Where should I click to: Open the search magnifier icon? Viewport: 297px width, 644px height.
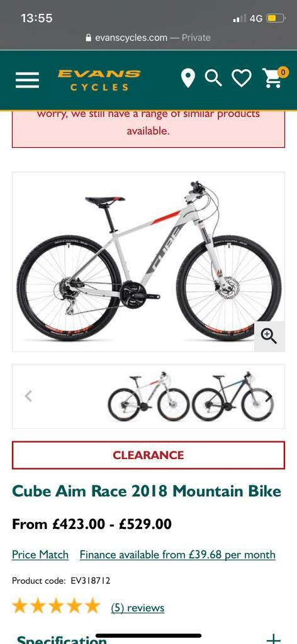(213, 78)
